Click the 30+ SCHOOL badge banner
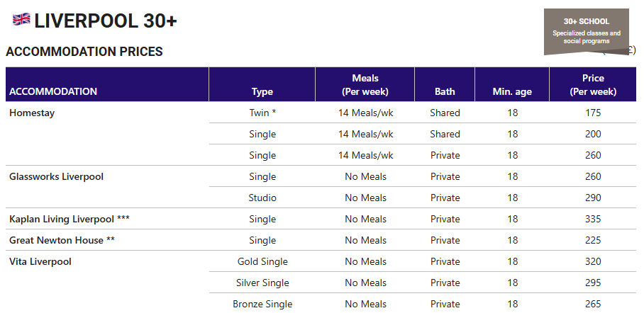 (x=586, y=32)
